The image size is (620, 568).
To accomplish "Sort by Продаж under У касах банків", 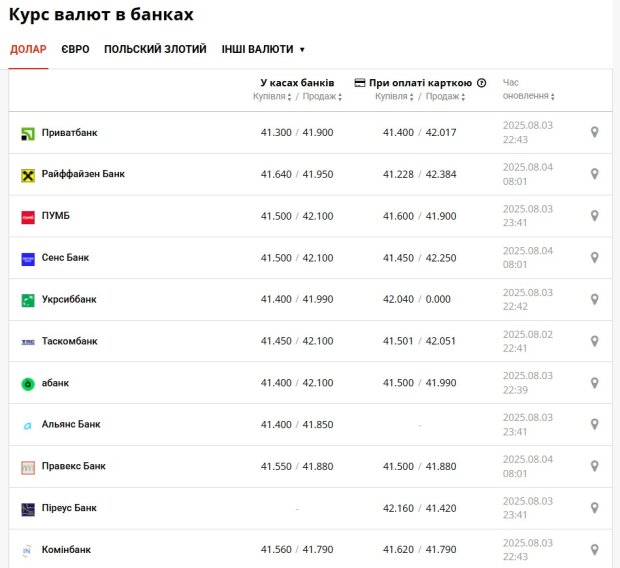I will point(322,97).
